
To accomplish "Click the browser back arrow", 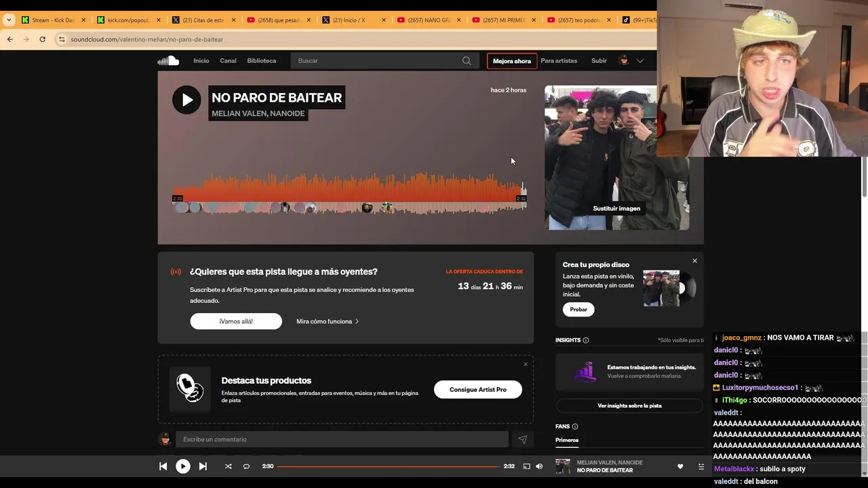I will click(x=9, y=39).
